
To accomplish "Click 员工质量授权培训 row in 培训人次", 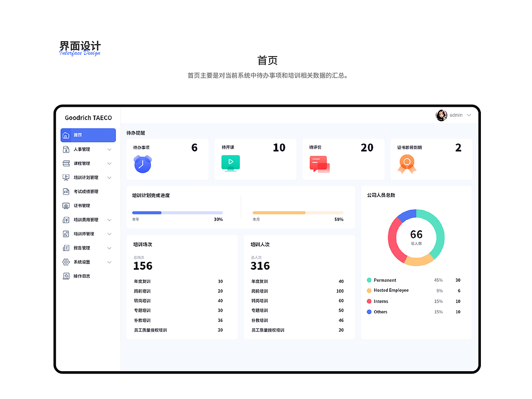I will point(298,330).
